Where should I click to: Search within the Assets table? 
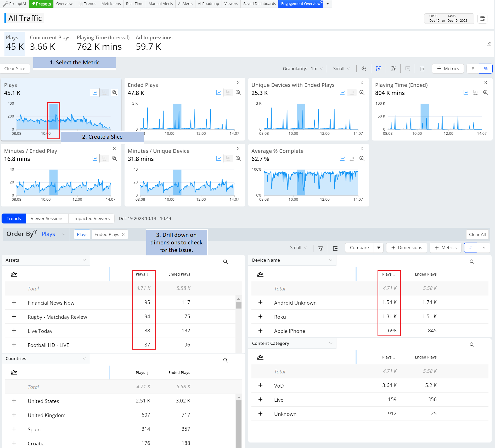click(x=226, y=262)
